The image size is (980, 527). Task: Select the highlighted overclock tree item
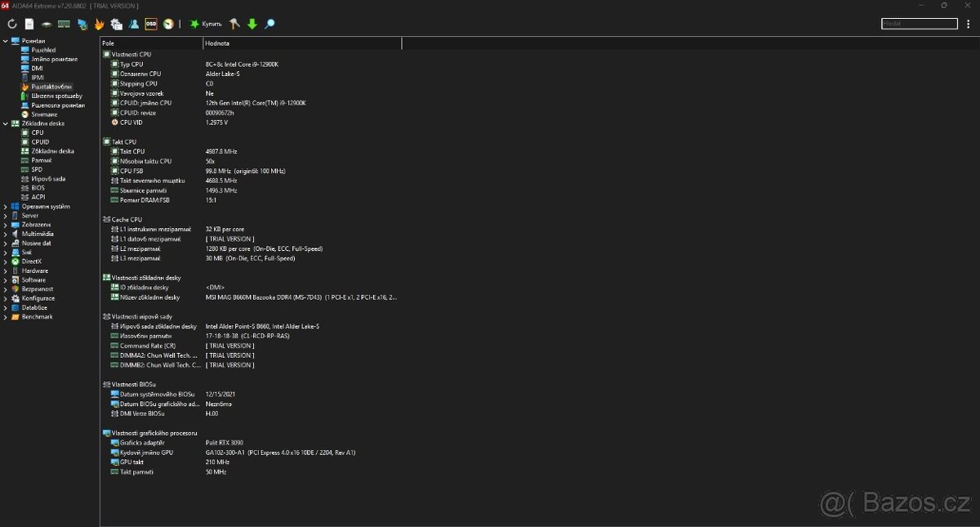coord(51,87)
